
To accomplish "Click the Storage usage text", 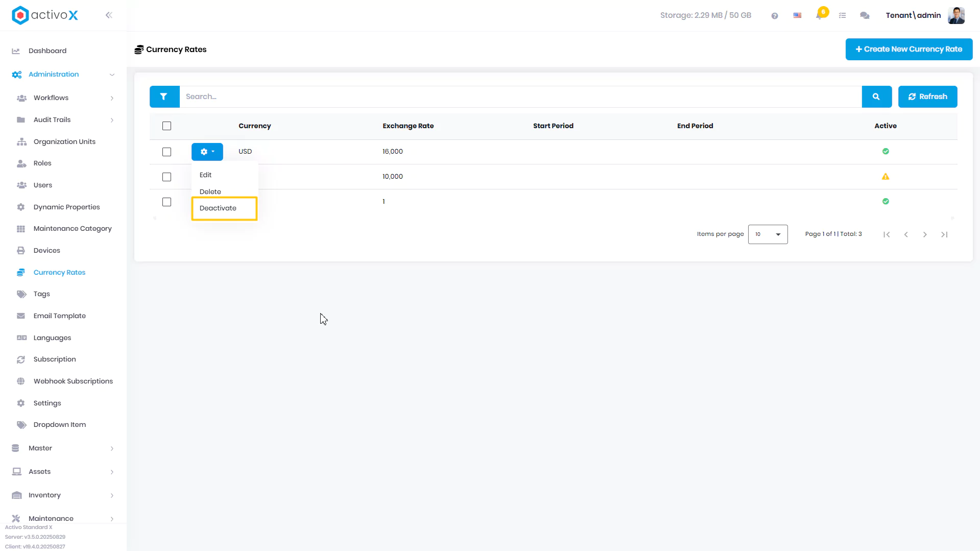I will pyautogui.click(x=705, y=15).
